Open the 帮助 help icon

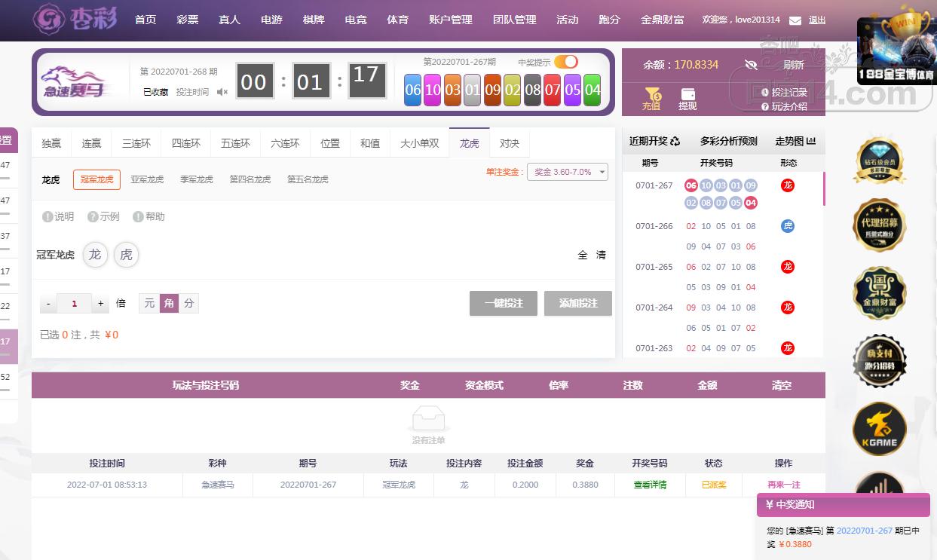click(x=149, y=217)
